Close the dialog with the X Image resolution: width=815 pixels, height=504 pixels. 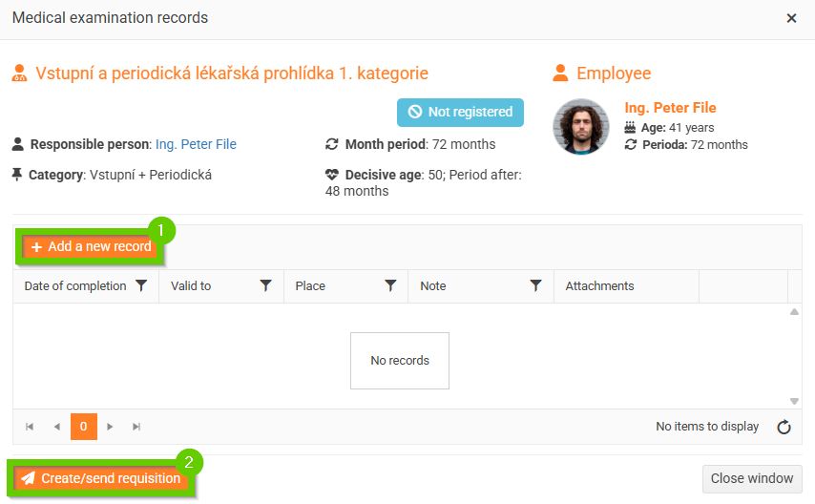[791, 18]
